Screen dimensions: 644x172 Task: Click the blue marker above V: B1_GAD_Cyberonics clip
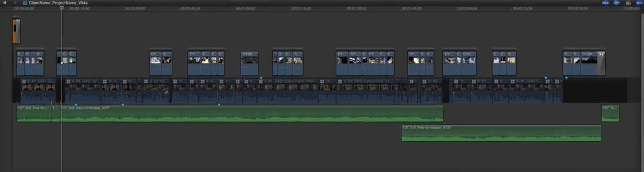[x=261, y=78]
